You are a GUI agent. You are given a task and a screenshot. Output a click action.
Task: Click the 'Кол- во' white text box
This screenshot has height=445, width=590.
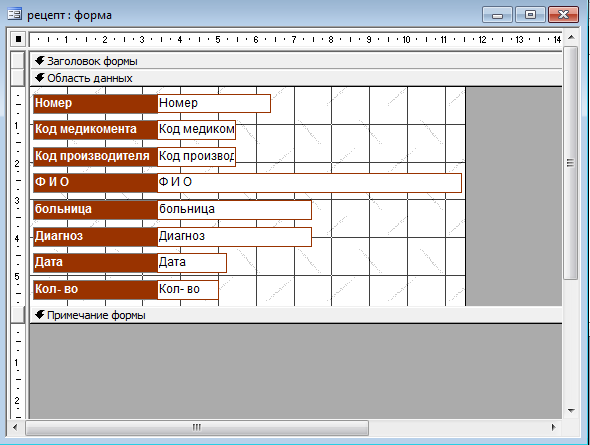[188, 290]
